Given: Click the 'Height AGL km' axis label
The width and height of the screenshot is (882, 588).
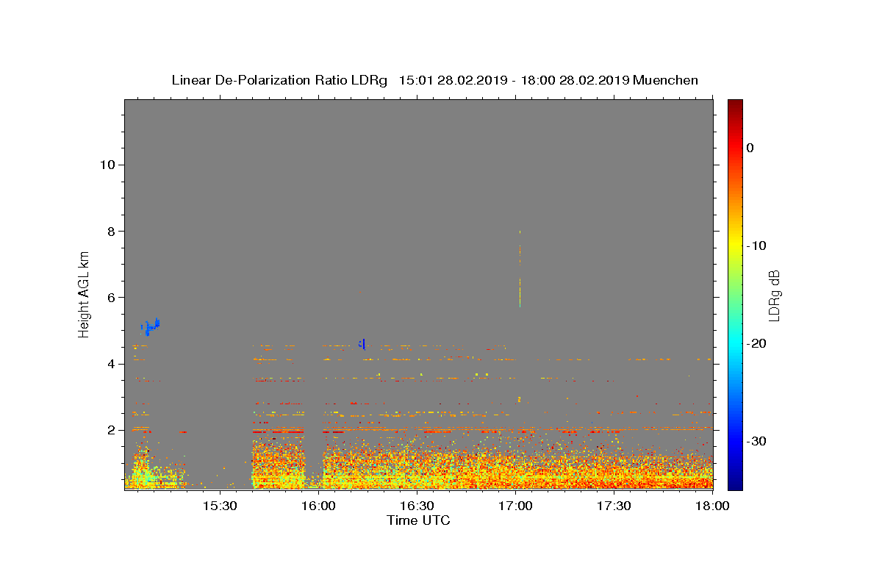Looking at the screenshot, I should tap(84, 294).
